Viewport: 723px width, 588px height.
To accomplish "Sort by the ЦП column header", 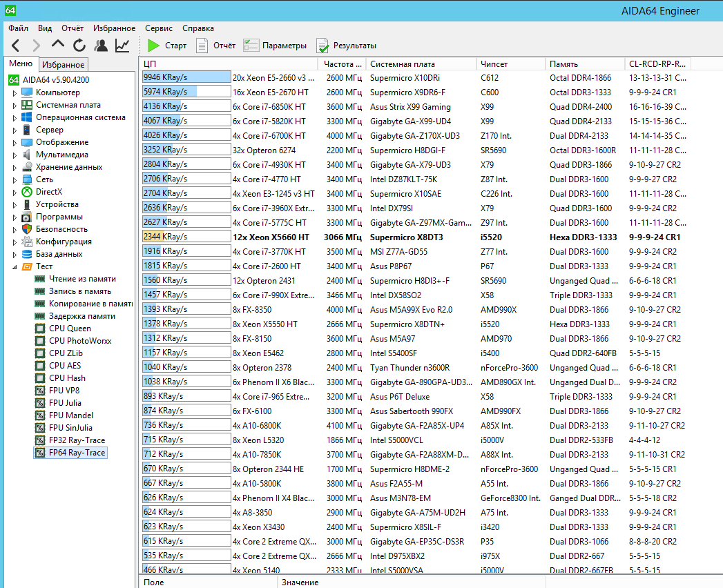I will click(x=229, y=64).
